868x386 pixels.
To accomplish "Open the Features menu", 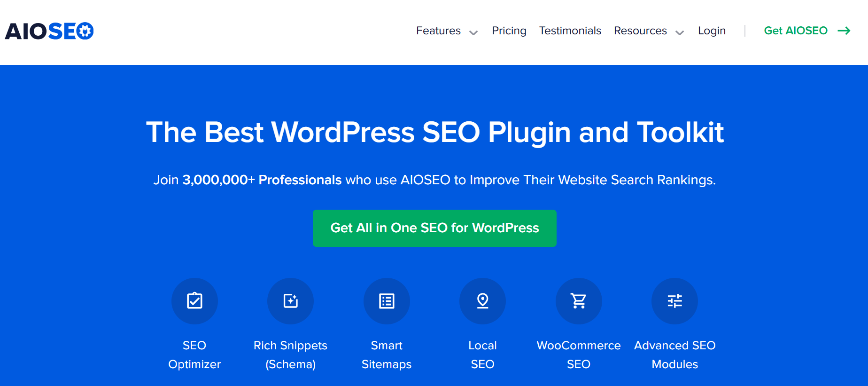I will [x=439, y=31].
